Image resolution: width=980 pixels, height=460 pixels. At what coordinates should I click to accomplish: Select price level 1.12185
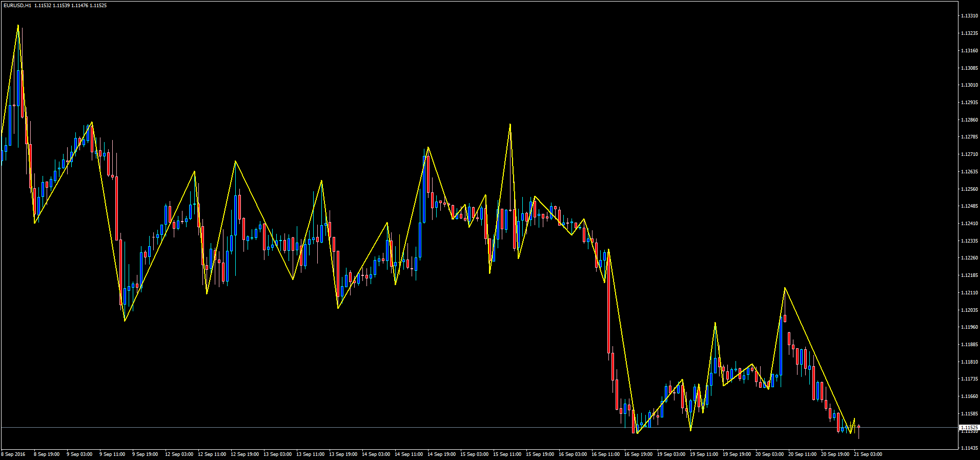[x=970, y=275]
